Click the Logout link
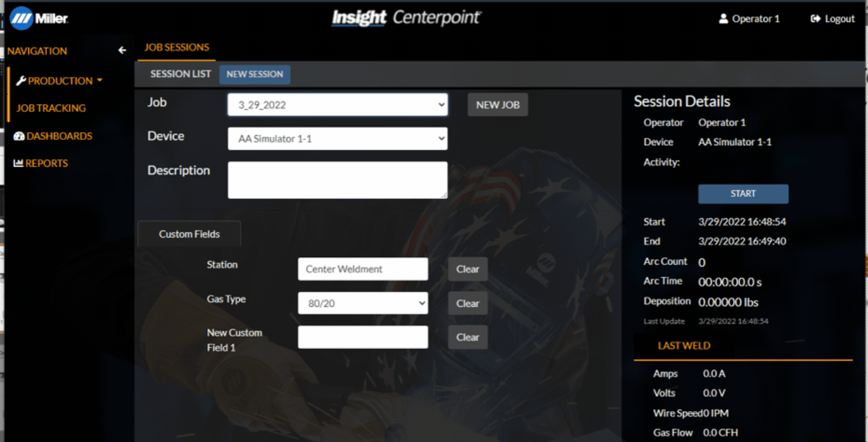 click(x=833, y=19)
